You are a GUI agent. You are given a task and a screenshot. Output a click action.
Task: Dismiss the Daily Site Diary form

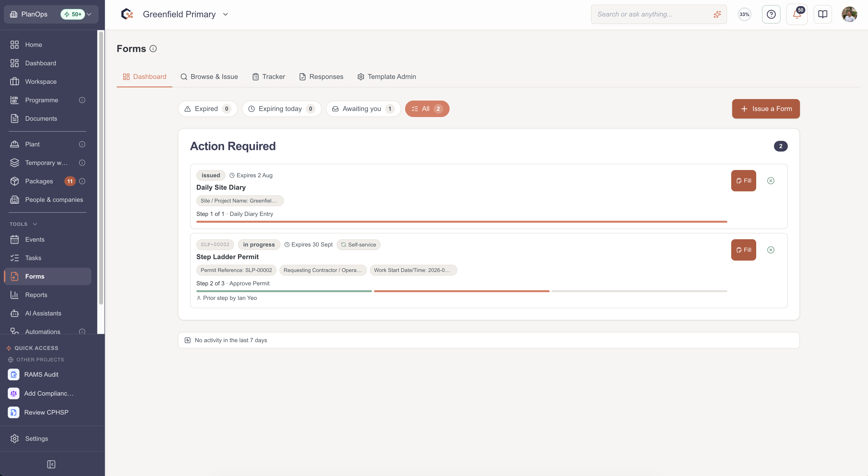[771, 180]
